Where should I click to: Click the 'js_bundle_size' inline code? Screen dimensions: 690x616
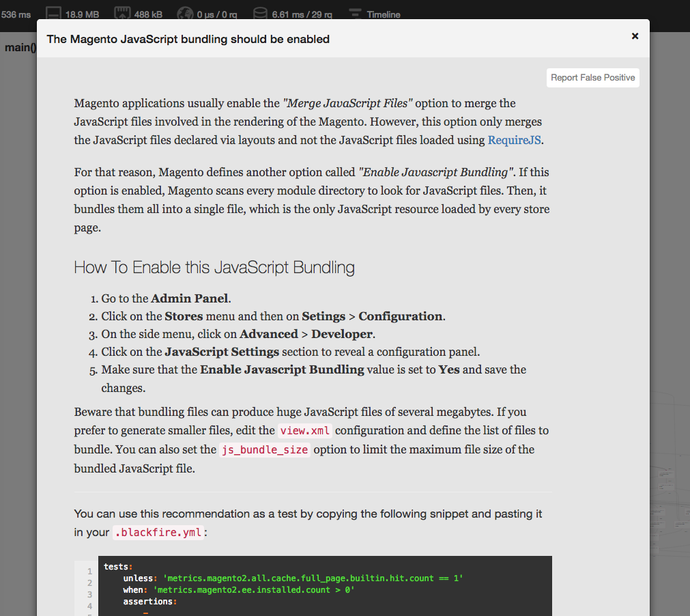[265, 449]
